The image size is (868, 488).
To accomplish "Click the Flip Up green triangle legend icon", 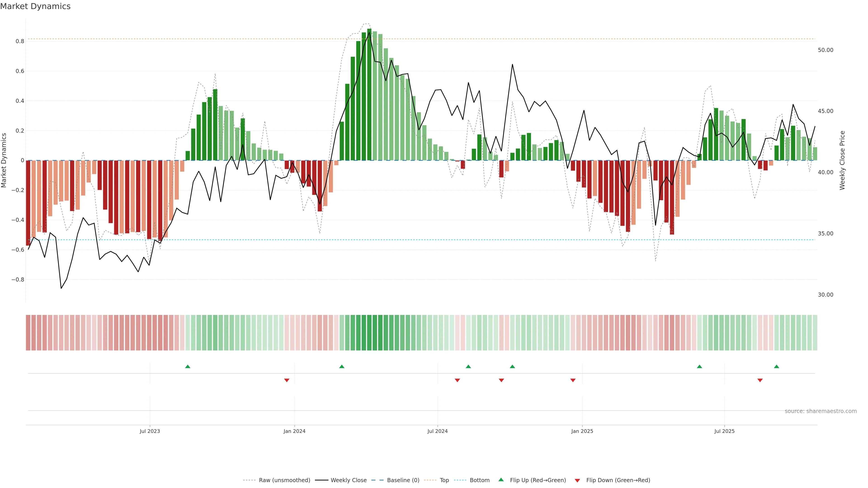I will (501, 480).
